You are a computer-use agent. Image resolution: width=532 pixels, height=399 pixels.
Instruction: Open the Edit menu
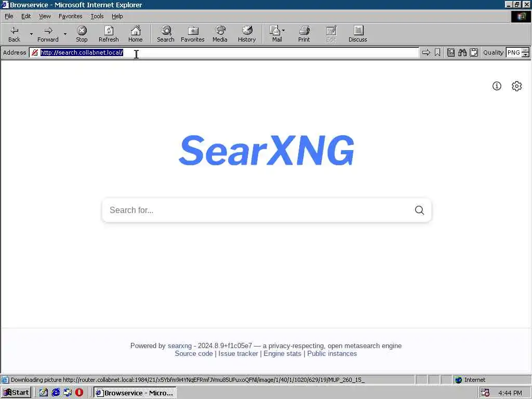(26, 16)
